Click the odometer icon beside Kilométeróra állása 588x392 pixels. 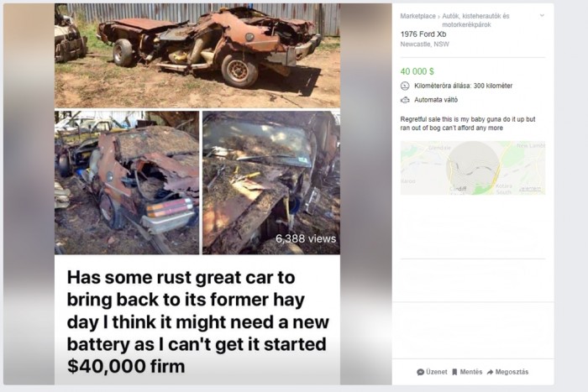point(405,86)
